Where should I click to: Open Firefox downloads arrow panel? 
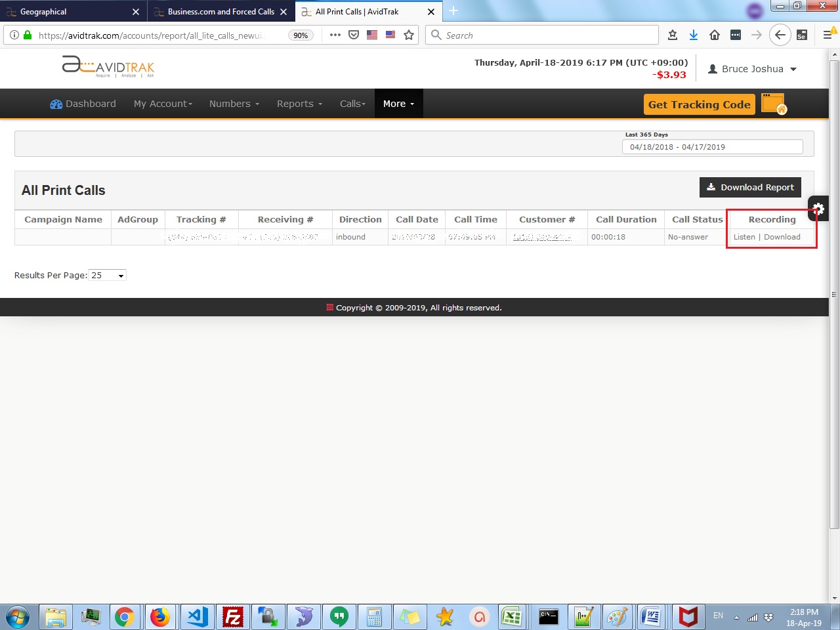(x=694, y=35)
